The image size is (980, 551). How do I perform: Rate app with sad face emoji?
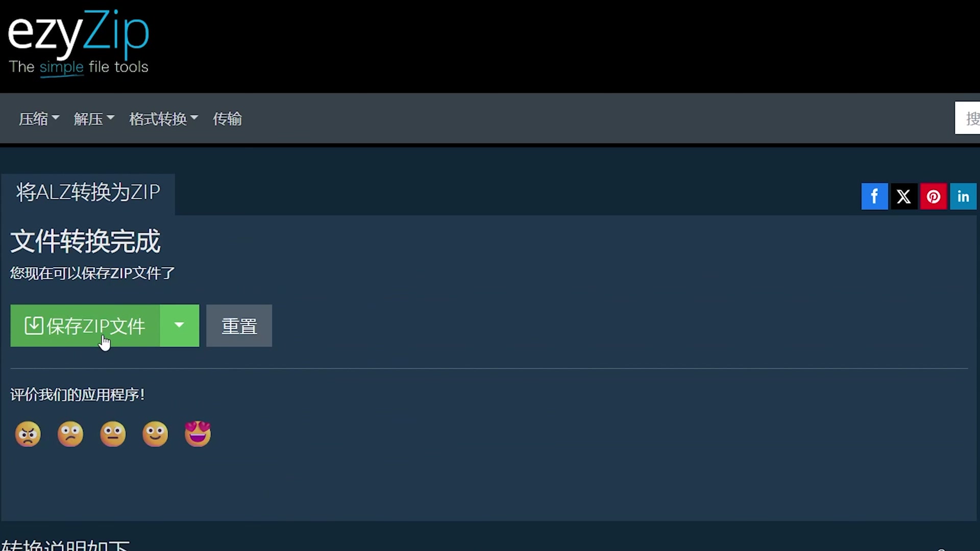coord(70,434)
